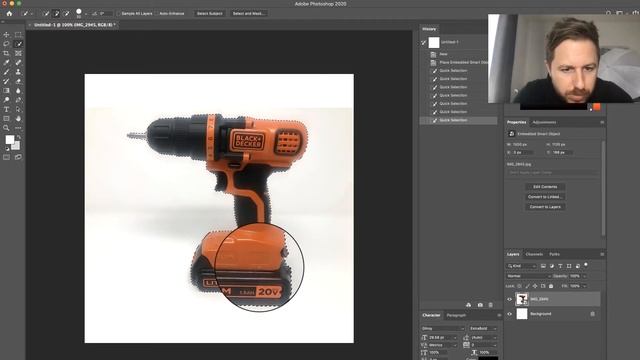This screenshot has height=360, width=640.
Task: Select the Crop tool
Action: tap(7, 53)
